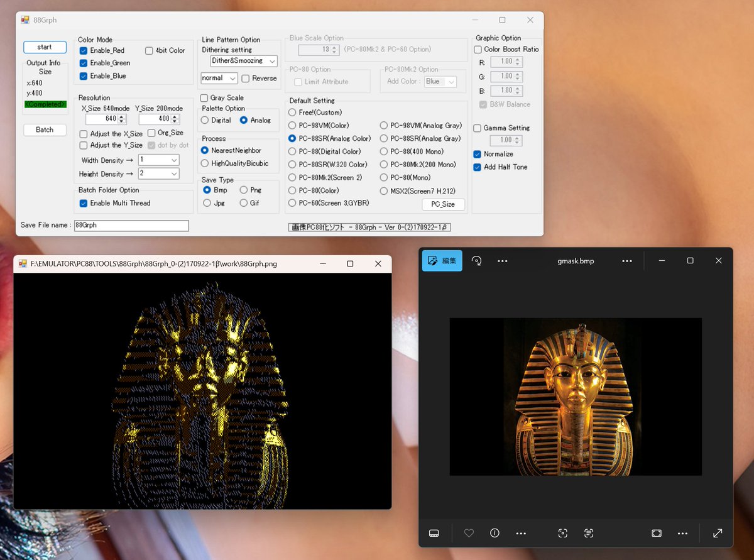Open the three-dot menu beside the info icon
754x560 pixels.
pyautogui.click(x=520, y=533)
